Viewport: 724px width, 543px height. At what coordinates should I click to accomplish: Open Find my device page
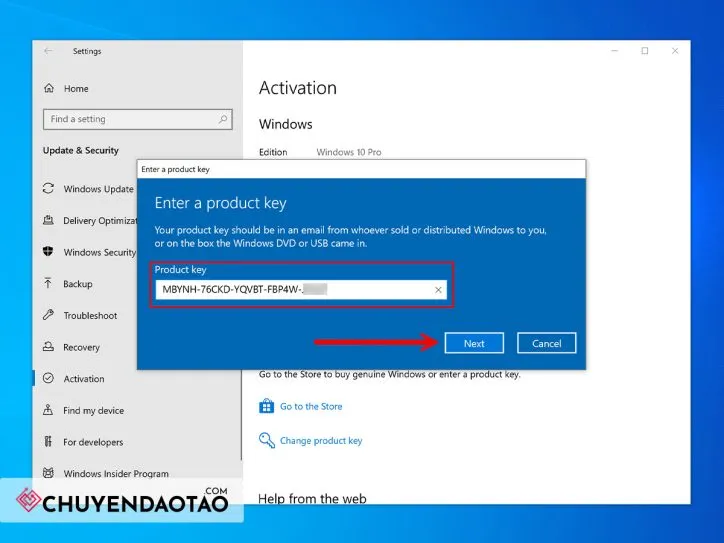tap(93, 410)
